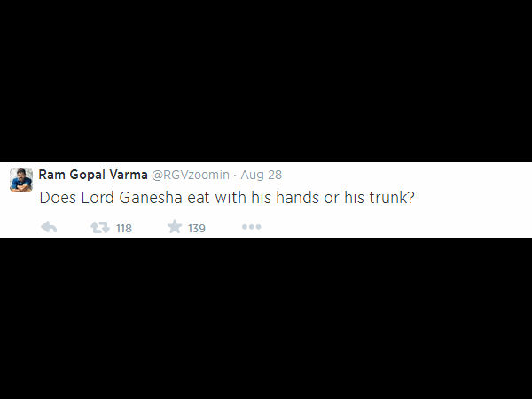
Task: Favorite the tweet with the star icon
Action: [175, 227]
